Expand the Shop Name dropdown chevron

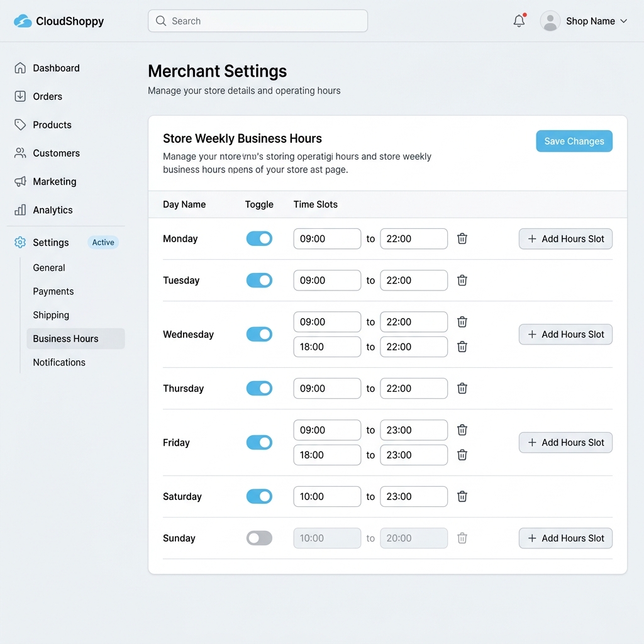click(x=623, y=21)
